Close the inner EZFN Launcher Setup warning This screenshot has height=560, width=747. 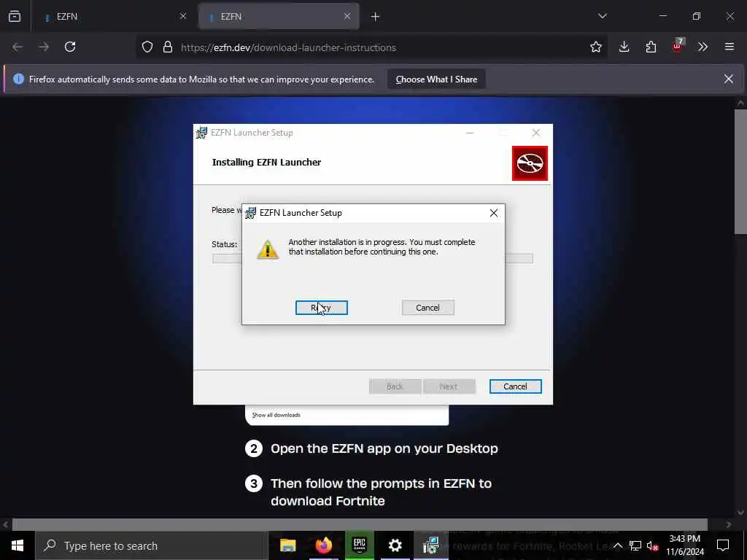point(494,213)
